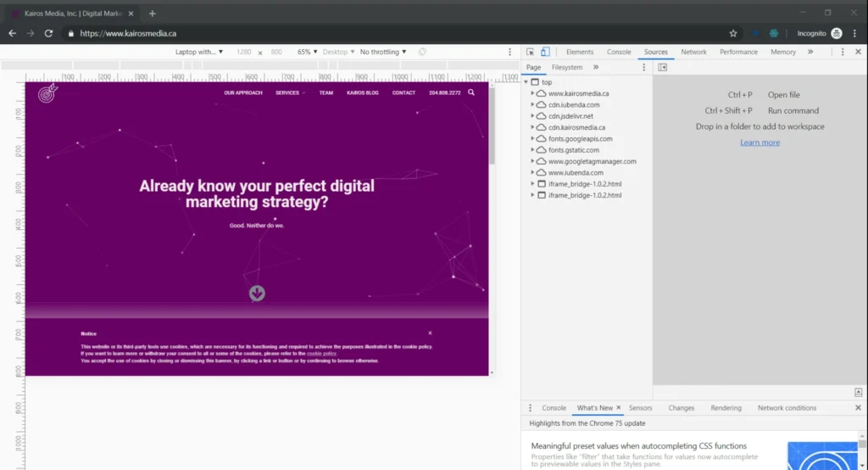Switch to the Network tab
Viewport: 868px width, 470px height.
coord(693,52)
